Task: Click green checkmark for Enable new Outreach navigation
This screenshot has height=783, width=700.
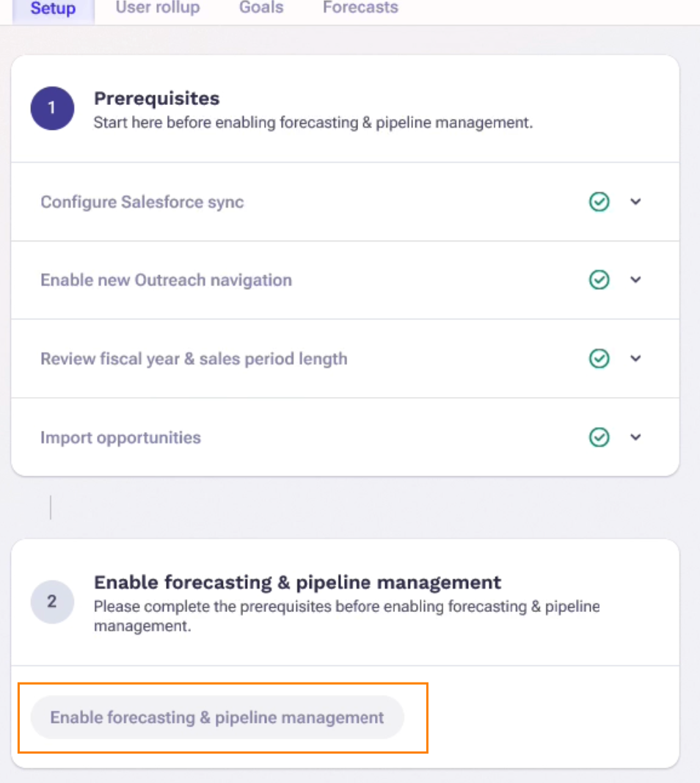Action: click(599, 280)
